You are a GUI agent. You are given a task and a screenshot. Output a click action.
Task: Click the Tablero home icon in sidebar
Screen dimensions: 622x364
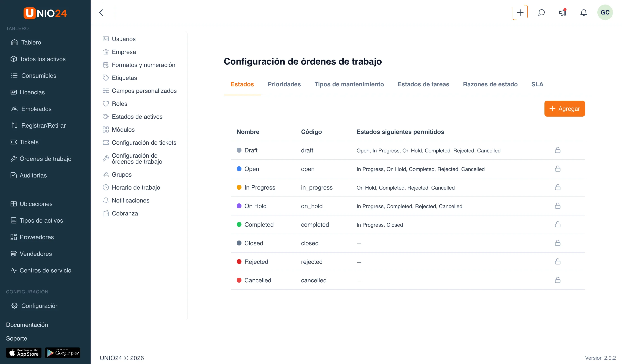pos(14,43)
